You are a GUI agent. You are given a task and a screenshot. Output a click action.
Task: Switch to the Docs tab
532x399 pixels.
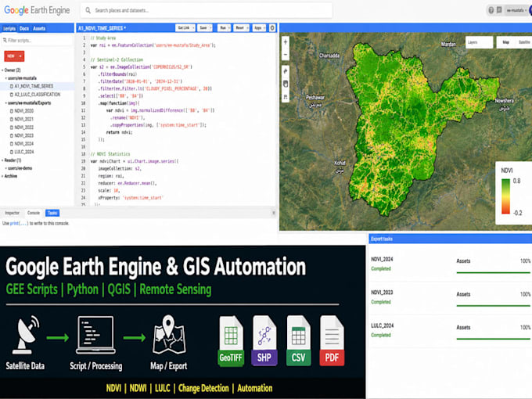pos(24,28)
